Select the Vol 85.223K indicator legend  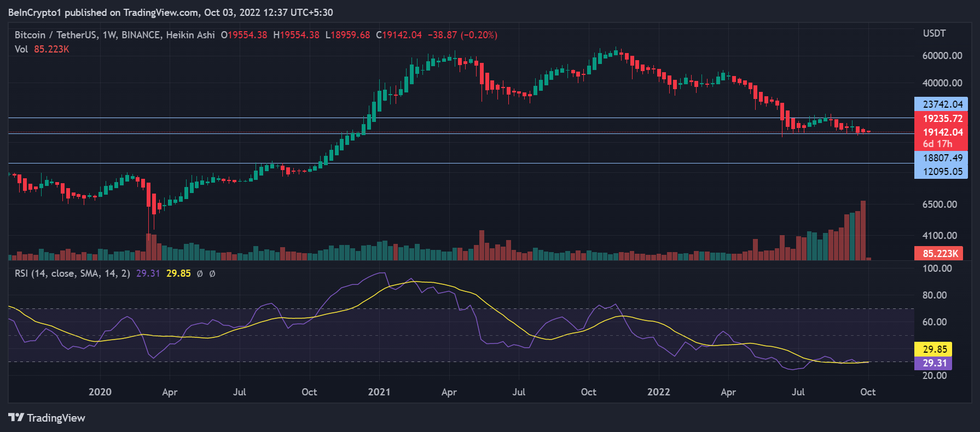[42, 49]
